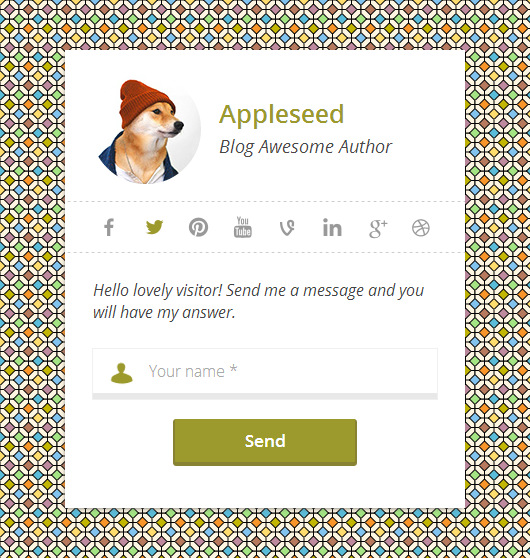Click the user silhouette icon in name field

click(x=122, y=373)
